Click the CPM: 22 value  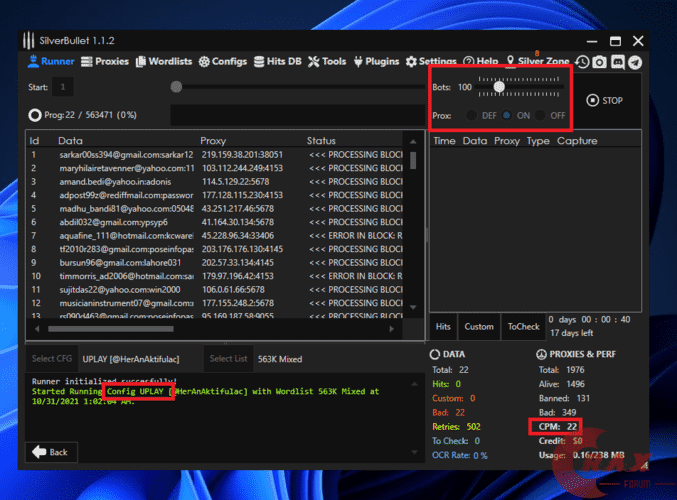point(557,427)
